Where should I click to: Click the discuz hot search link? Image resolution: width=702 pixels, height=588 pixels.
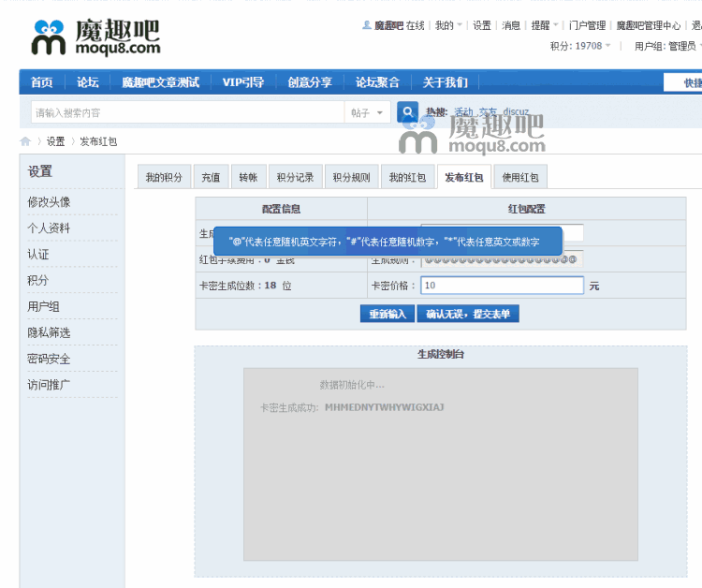516,111
